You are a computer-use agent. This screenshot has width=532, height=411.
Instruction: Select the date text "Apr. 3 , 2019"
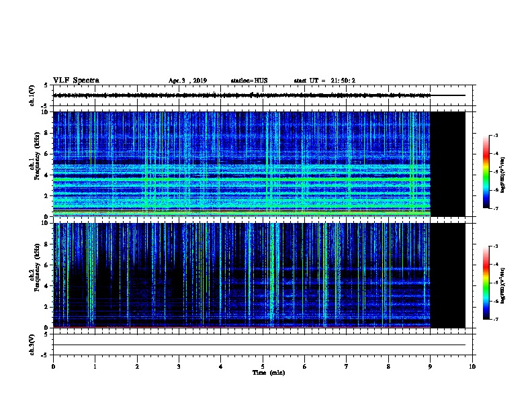(187, 81)
